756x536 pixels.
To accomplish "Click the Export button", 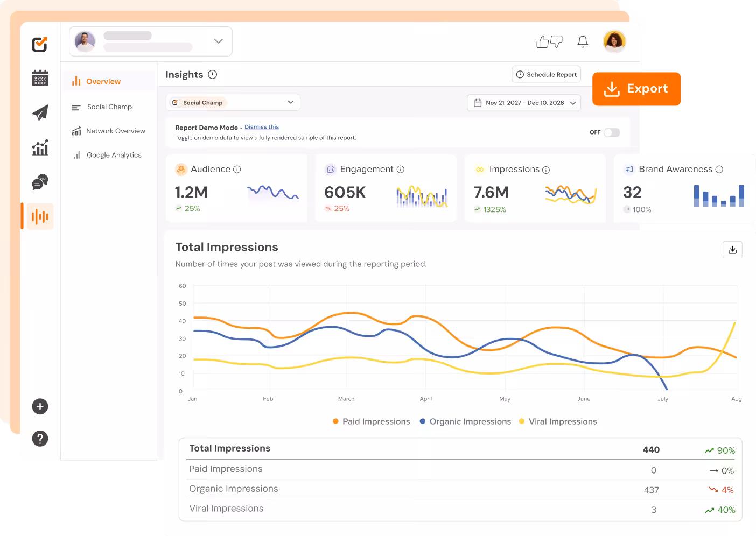I will pyautogui.click(x=636, y=89).
